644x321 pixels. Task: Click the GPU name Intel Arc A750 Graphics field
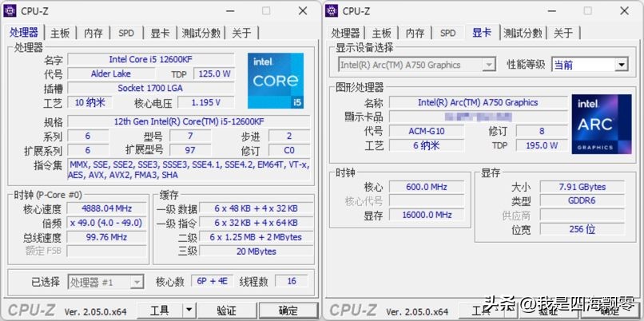478,103
